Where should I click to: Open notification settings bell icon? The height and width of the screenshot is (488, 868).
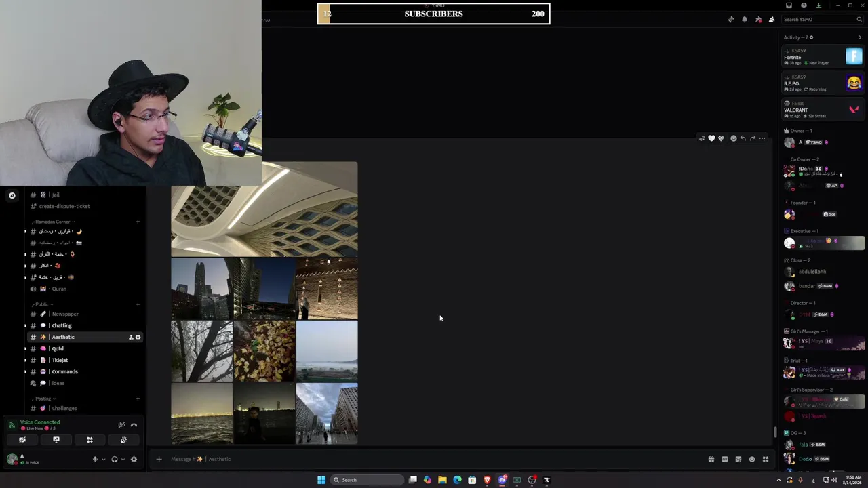tap(744, 20)
